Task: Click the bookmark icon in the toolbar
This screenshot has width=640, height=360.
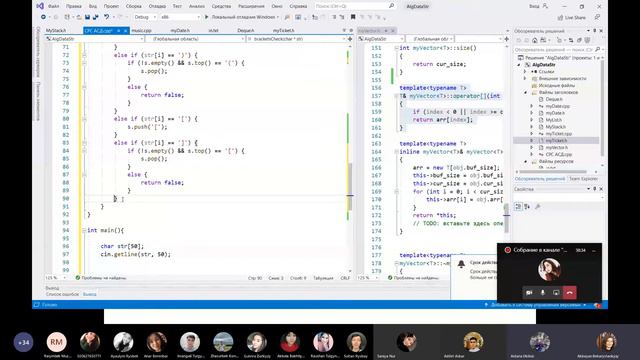Action: click(x=353, y=17)
